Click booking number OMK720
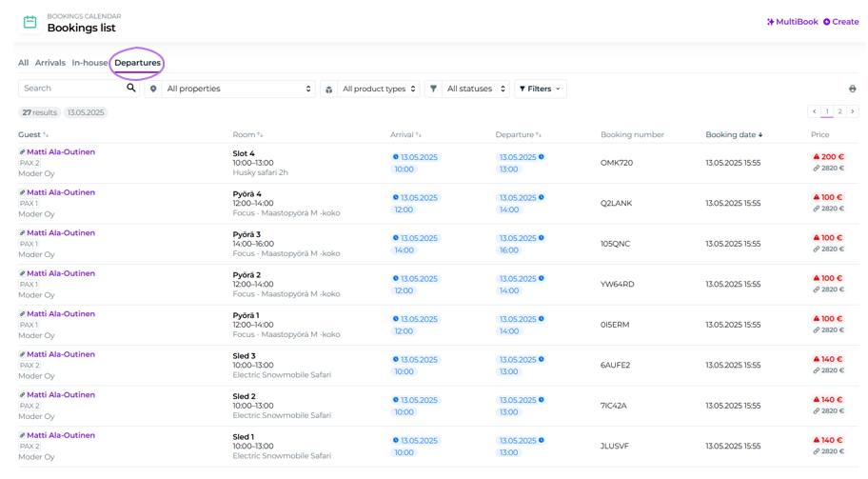The height and width of the screenshot is (479, 868). click(x=617, y=163)
